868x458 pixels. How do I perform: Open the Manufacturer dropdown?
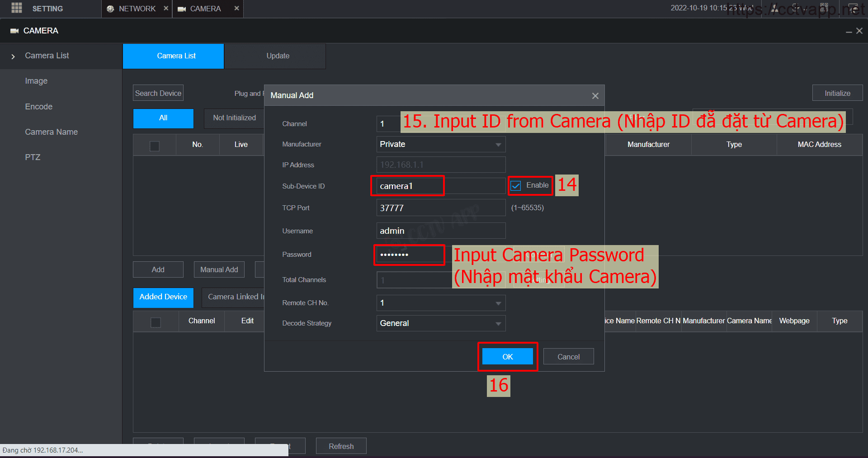440,145
